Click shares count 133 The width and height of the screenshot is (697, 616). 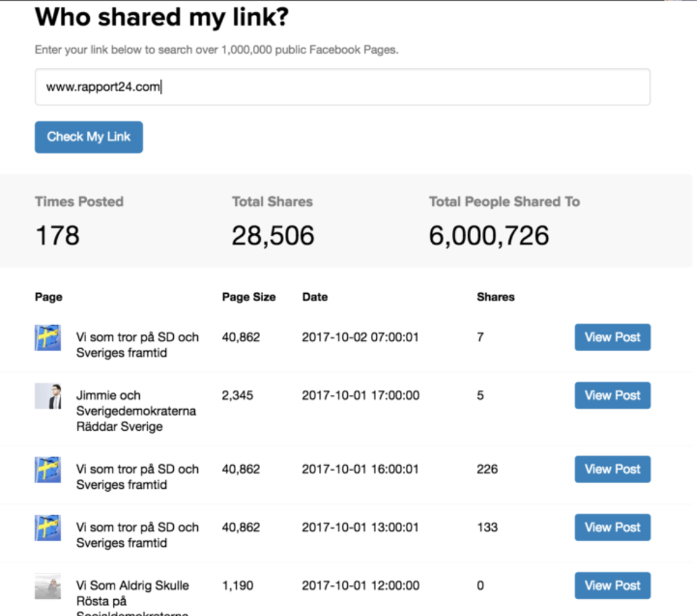[487, 527]
